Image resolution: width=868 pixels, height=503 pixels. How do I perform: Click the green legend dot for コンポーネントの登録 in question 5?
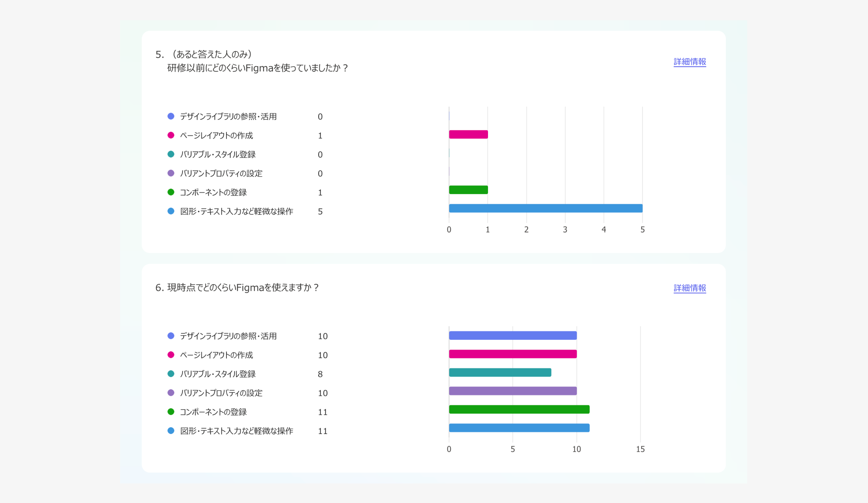(171, 192)
